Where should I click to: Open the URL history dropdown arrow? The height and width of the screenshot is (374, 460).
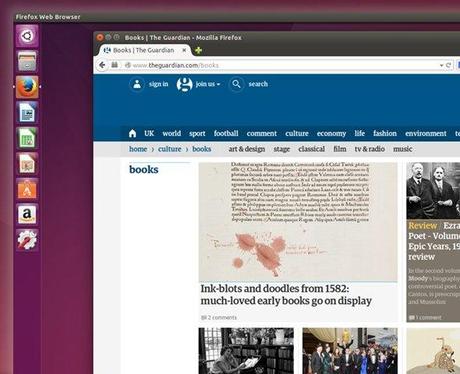point(441,65)
